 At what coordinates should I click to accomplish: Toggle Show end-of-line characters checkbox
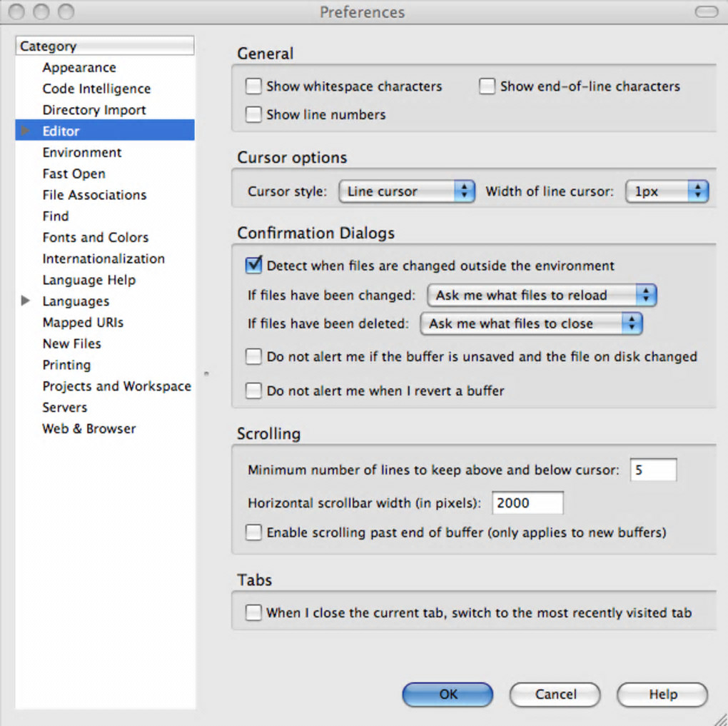pyautogui.click(x=487, y=87)
